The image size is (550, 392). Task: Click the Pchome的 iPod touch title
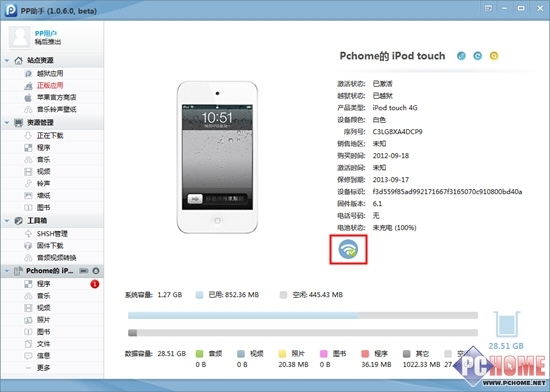pos(392,56)
